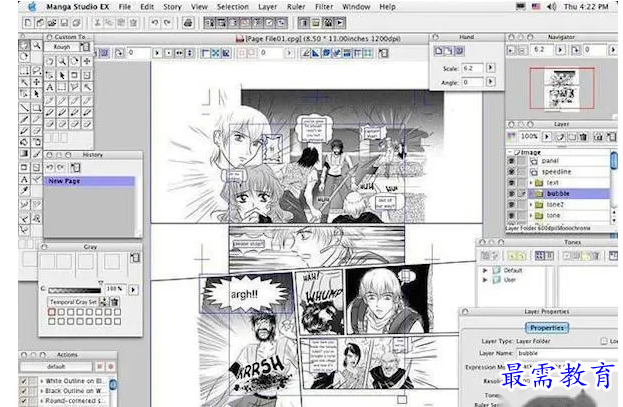Select the Rectangle Marquee tool in tool palette
Screen dimensions: 623x407
pos(24,71)
